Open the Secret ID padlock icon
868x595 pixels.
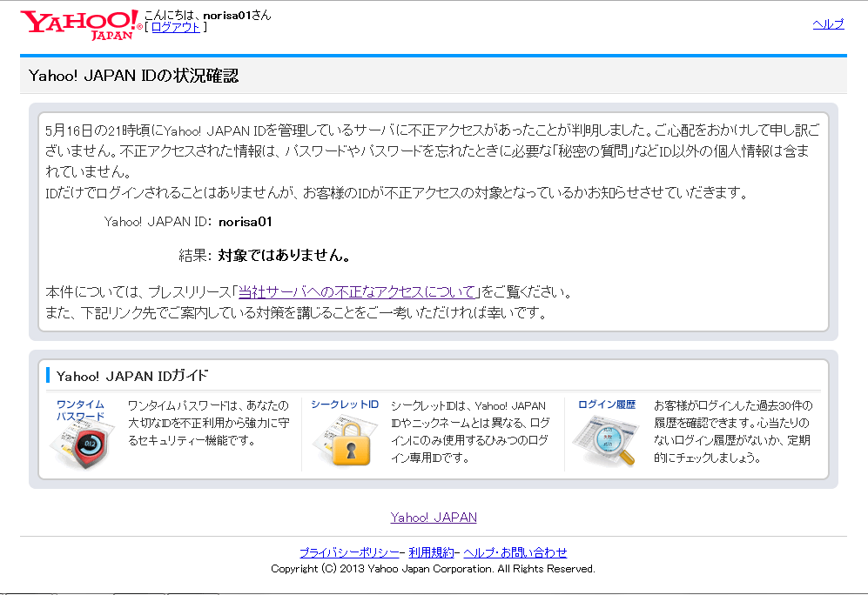(346, 443)
